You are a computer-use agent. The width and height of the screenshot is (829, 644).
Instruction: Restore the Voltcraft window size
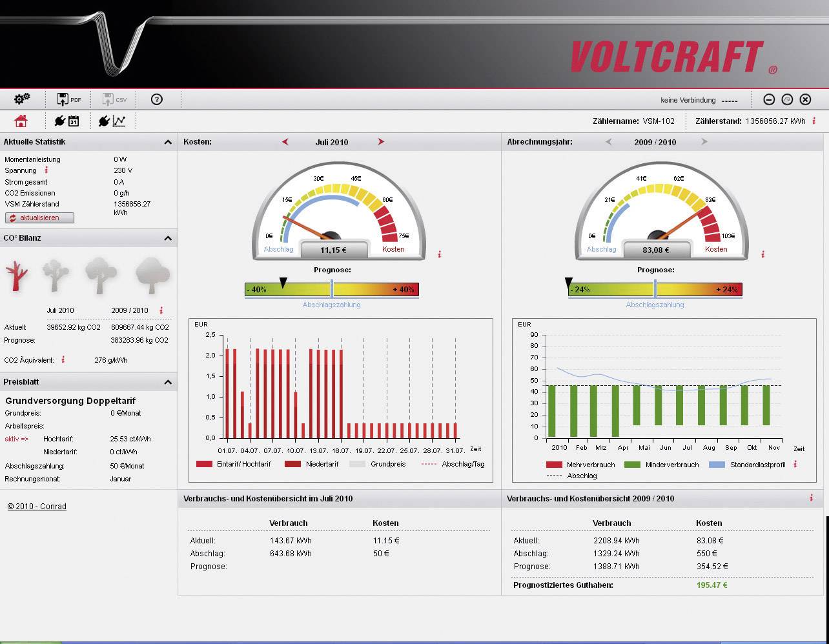787,99
